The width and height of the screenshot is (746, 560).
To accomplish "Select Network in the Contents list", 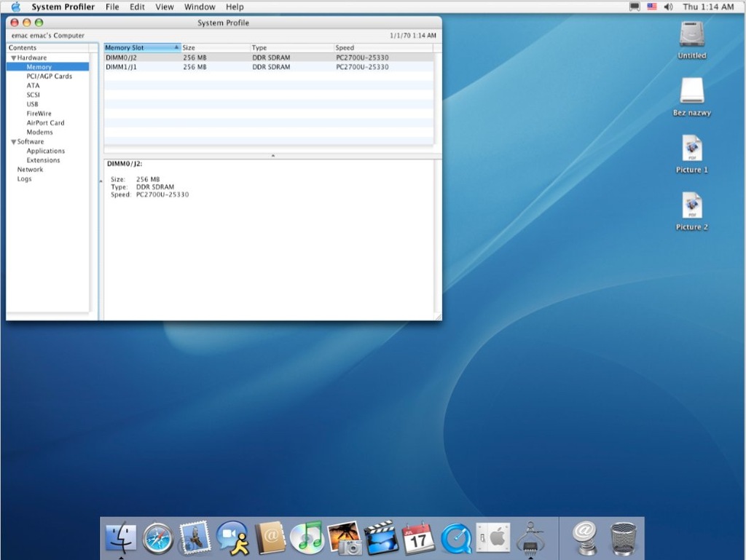I will (x=30, y=169).
